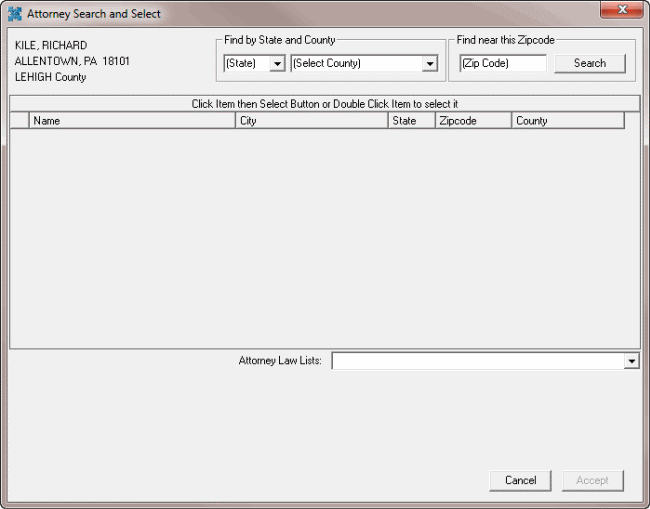Click the 'Find by State and County' label
The image size is (650, 509).
[279, 40]
